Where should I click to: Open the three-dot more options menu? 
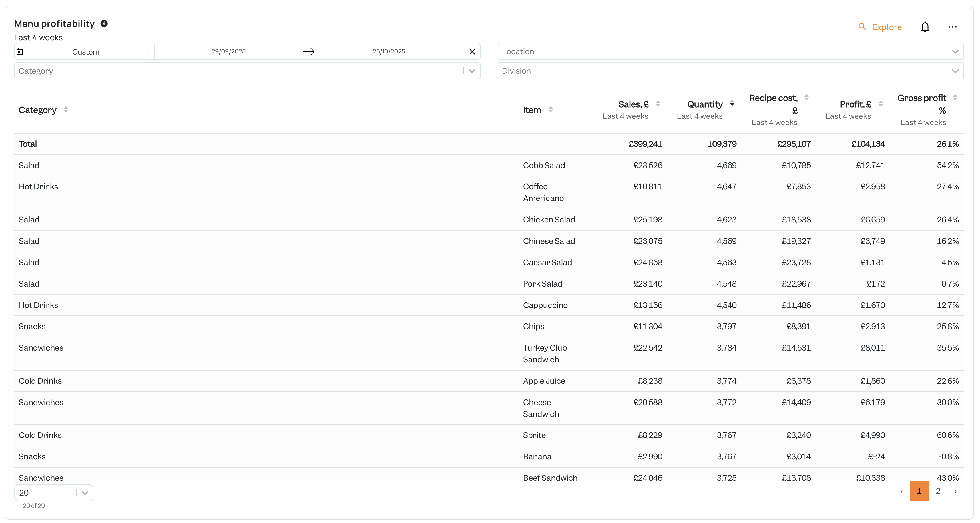952,27
